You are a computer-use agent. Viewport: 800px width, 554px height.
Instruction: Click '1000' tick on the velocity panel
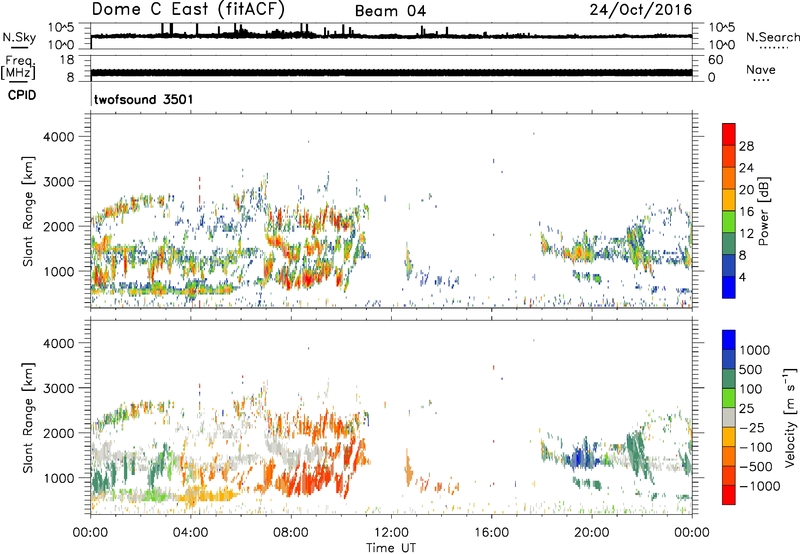[58, 477]
